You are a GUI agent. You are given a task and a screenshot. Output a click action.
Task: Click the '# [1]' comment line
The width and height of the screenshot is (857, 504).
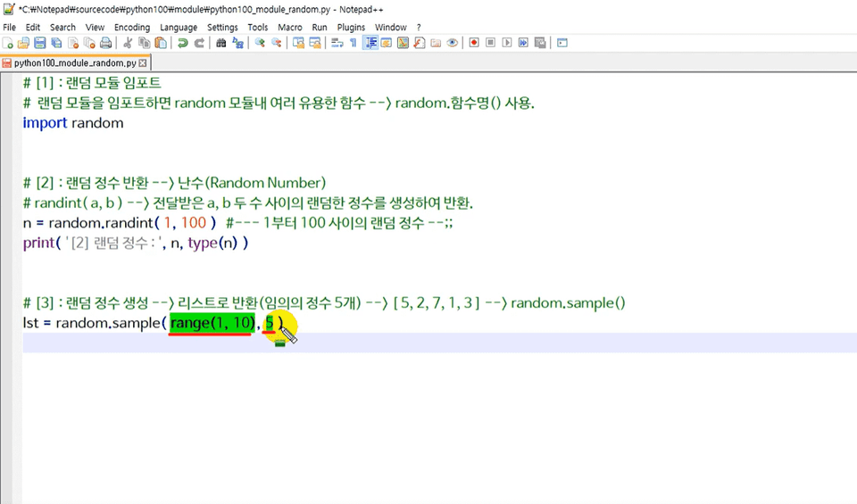[92, 83]
